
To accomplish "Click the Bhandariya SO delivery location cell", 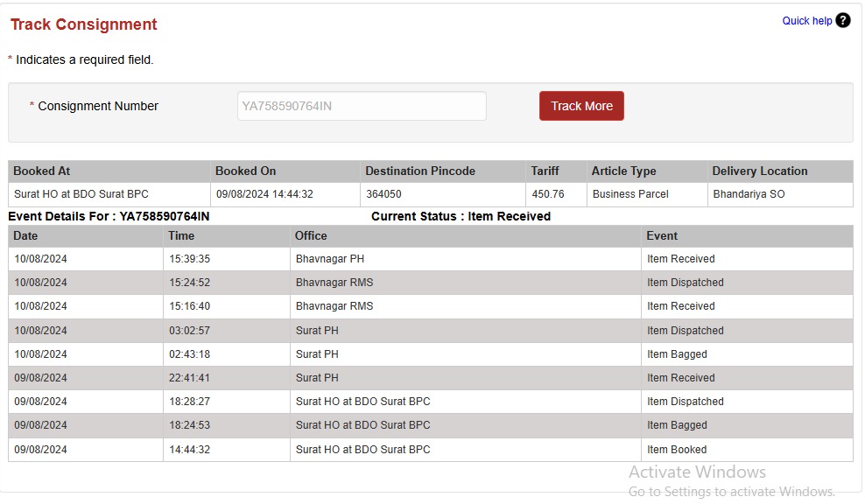I will coord(749,194).
